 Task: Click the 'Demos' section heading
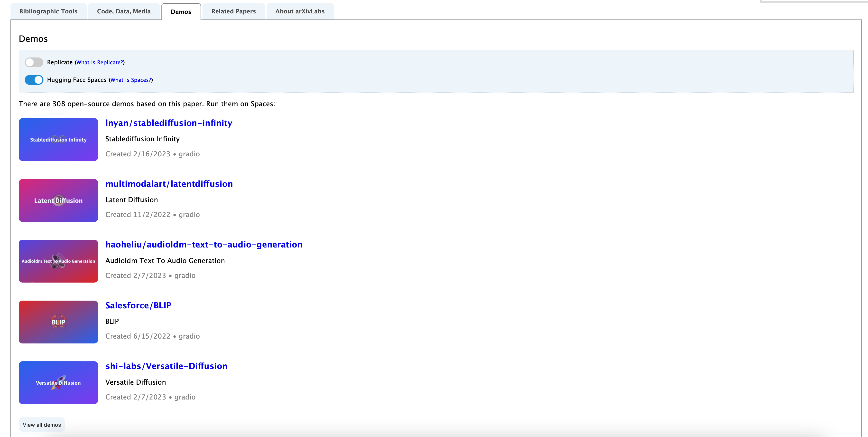(33, 39)
